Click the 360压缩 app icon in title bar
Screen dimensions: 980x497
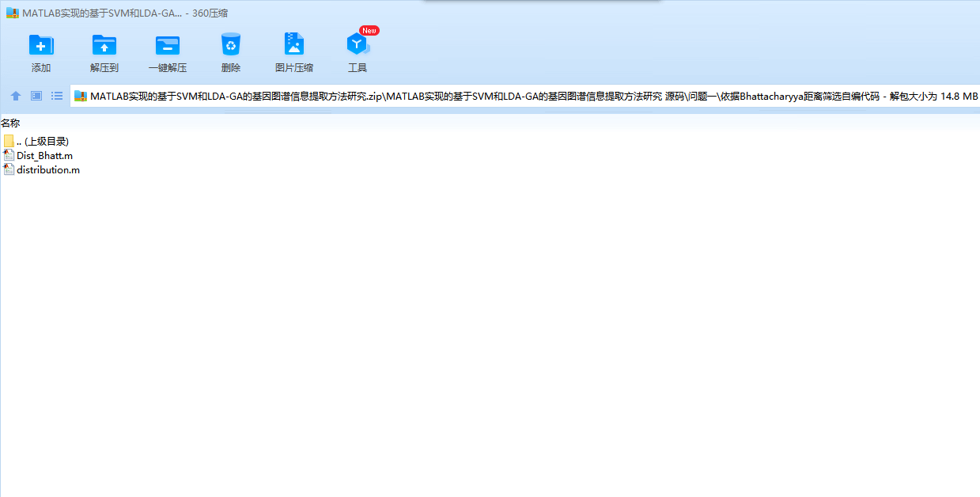pyautogui.click(x=12, y=13)
